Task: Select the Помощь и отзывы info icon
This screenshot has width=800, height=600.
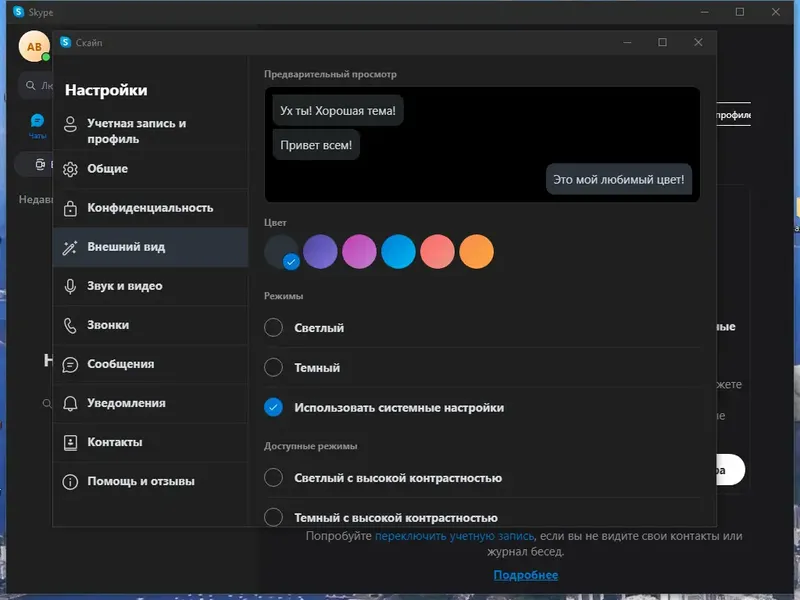Action: pos(69,481)
